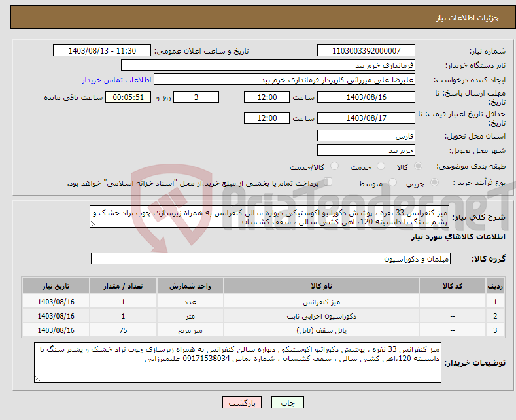Screen dimensions: 516x420
Task: Click the unit cell عدد in row 1
Action: pos(190,302)
